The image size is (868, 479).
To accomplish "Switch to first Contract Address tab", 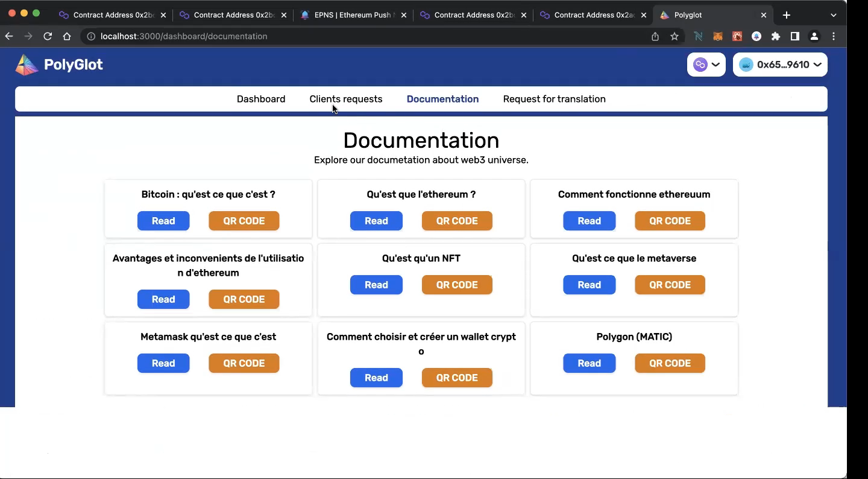I will (112, 15).
